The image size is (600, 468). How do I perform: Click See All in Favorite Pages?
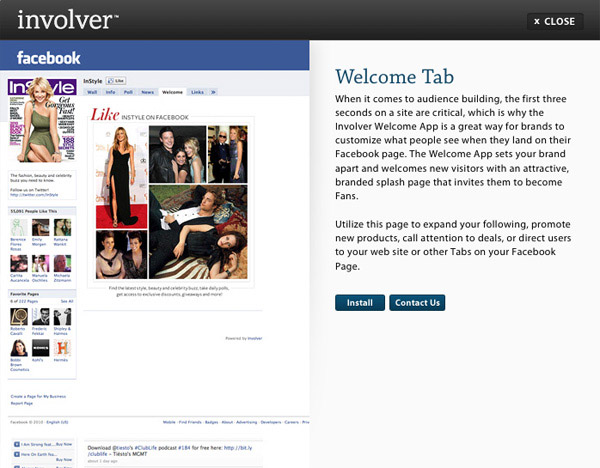tap(67, 302)
